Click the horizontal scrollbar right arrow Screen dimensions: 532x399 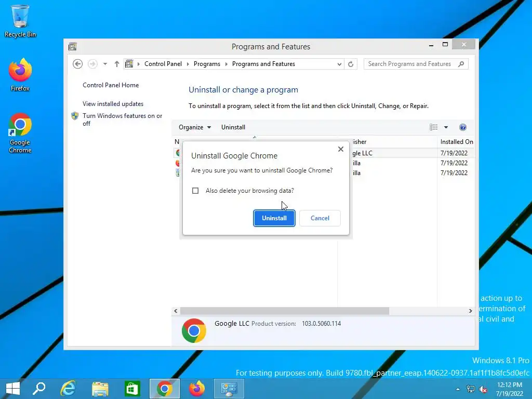tap(470, 311)
